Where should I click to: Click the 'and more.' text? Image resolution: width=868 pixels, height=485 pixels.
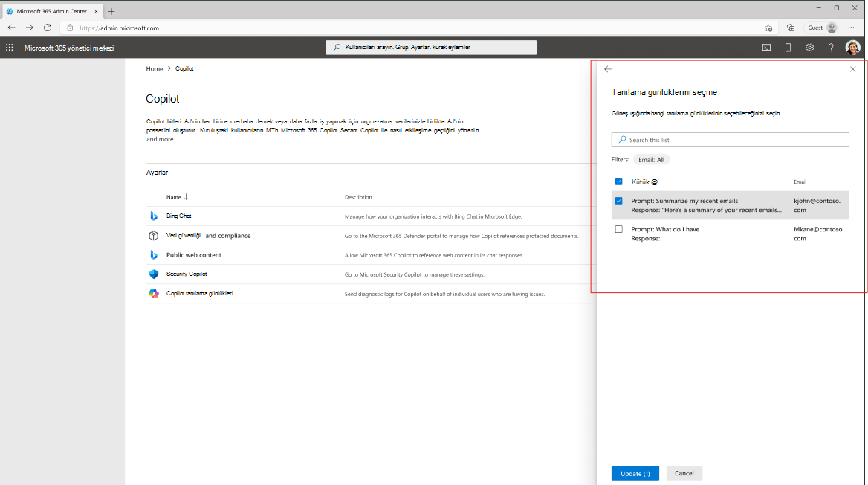161,139
